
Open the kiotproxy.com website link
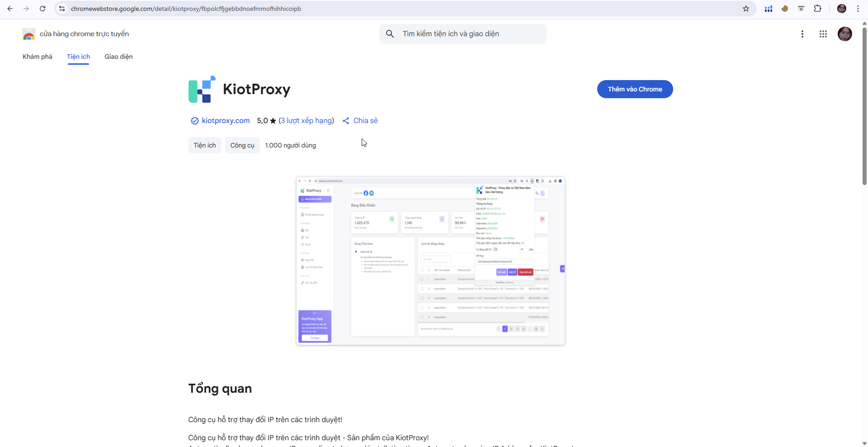(226, 120)
